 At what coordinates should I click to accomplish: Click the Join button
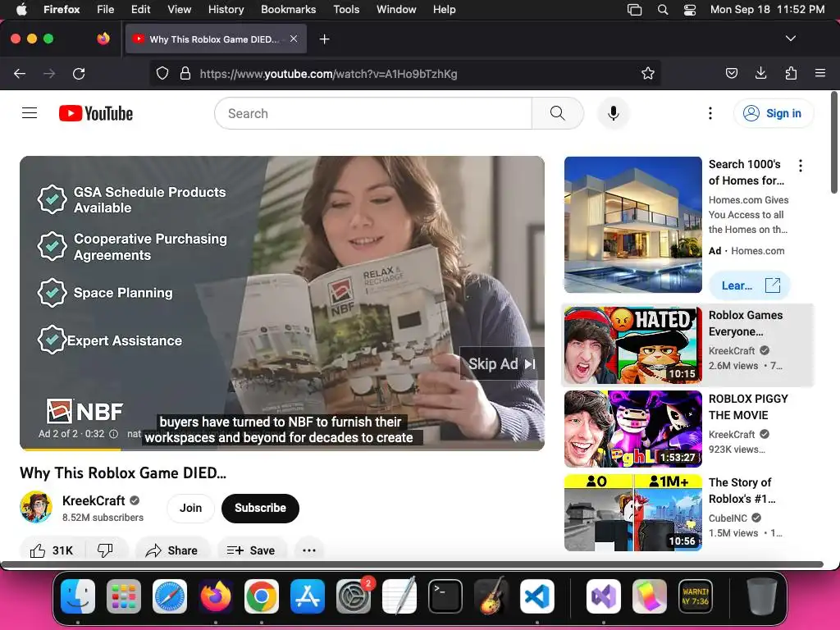click(190, 508)
